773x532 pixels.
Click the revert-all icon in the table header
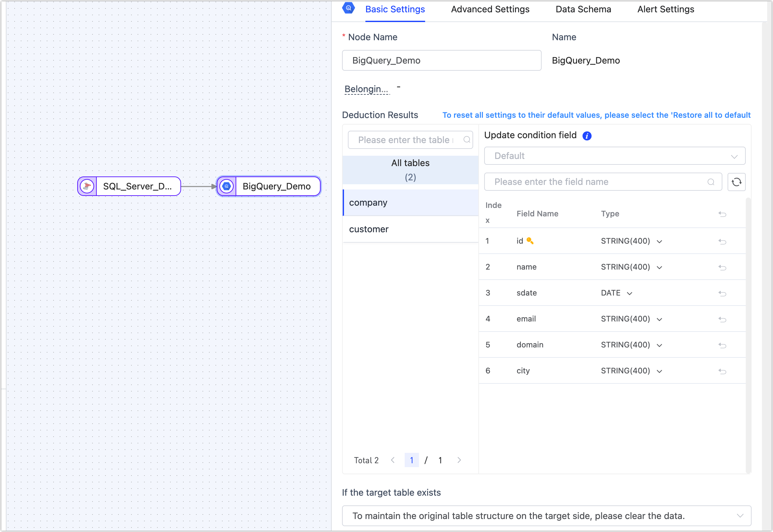[722, 214]
